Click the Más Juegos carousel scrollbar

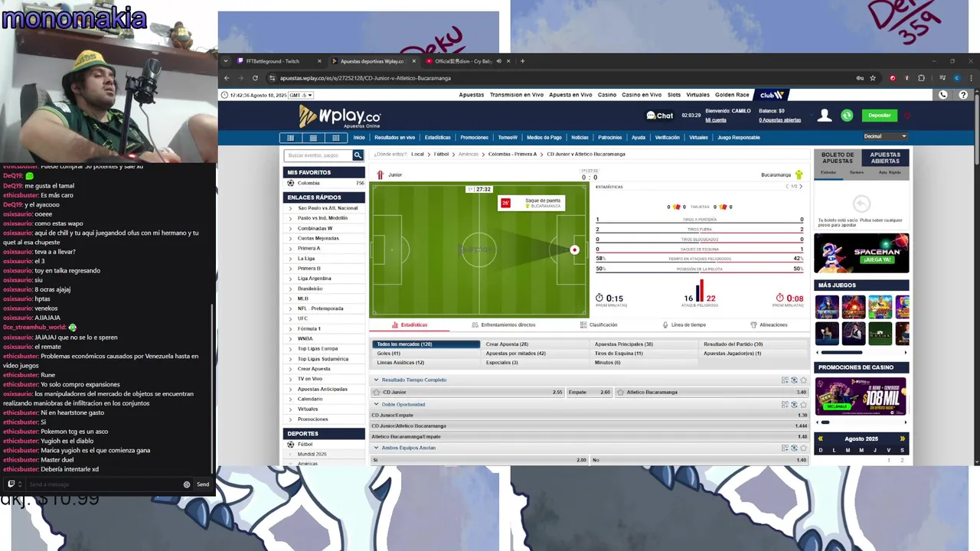[x=841, y=353]
